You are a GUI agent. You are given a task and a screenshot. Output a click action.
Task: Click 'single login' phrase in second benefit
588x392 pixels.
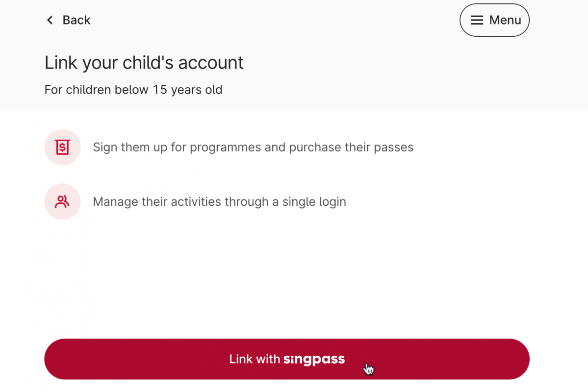[314, 202]
